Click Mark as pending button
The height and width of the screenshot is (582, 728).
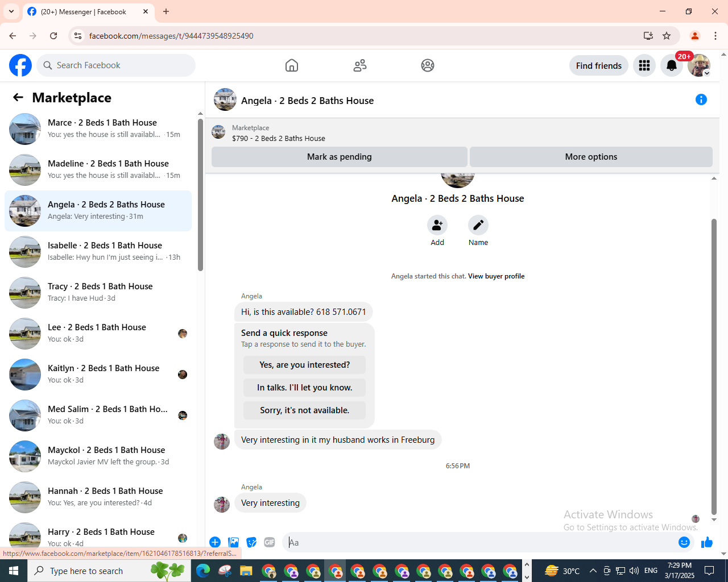click(x=340, y=157)
